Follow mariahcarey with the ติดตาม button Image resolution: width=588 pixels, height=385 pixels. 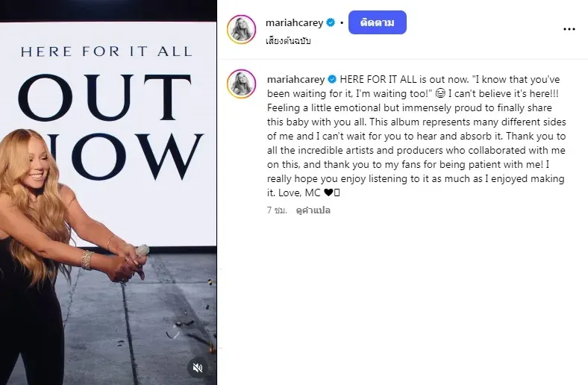point(378,22)
